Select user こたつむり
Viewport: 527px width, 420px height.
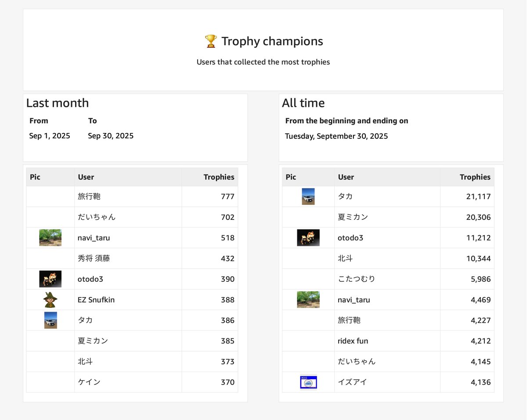(357, 279)
